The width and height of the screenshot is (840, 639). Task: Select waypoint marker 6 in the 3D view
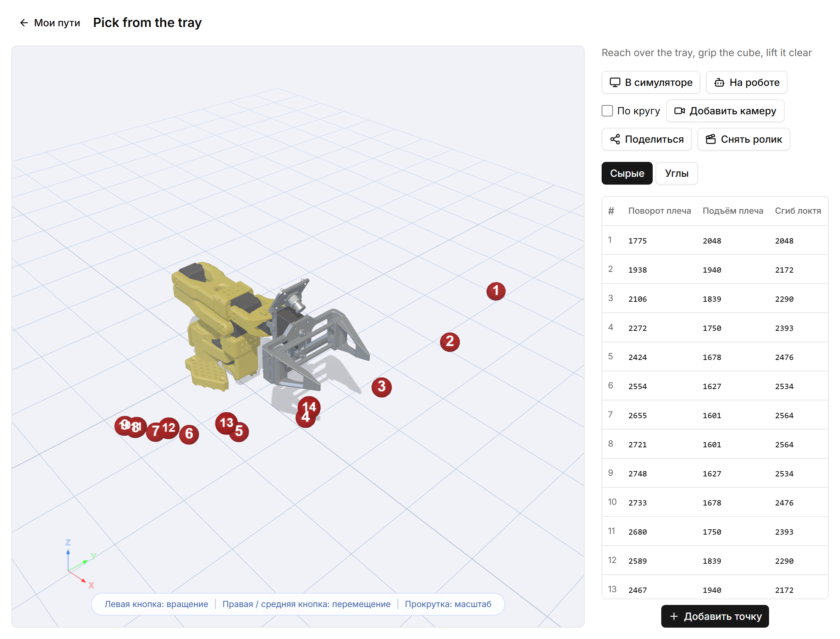189,434
